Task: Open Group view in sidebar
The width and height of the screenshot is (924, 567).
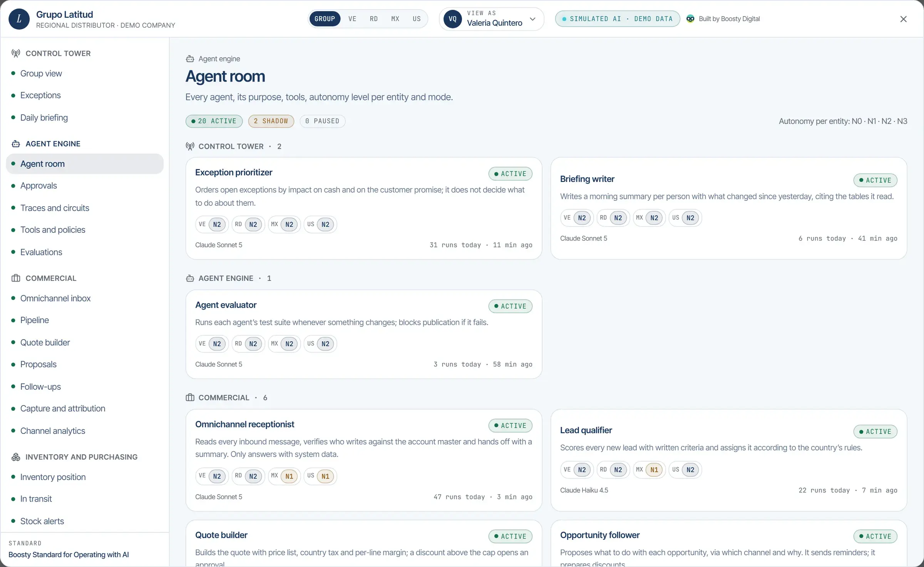Action: (x=85, y=73)
